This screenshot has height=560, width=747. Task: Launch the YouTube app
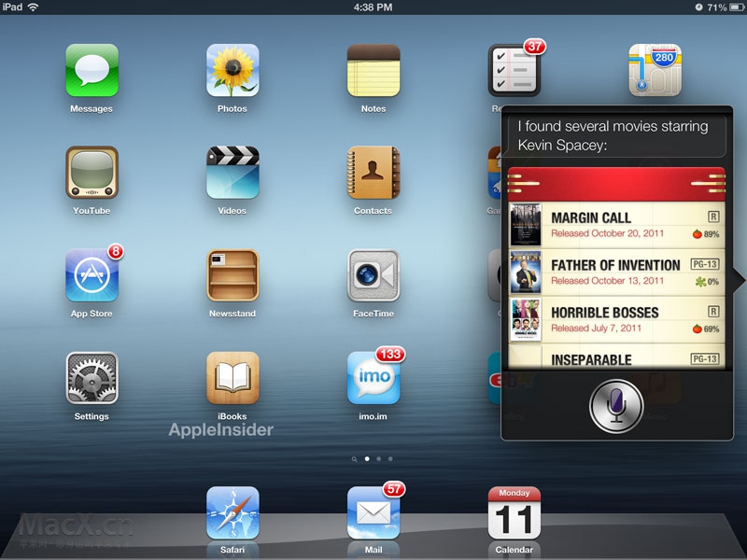pos(92,172)
